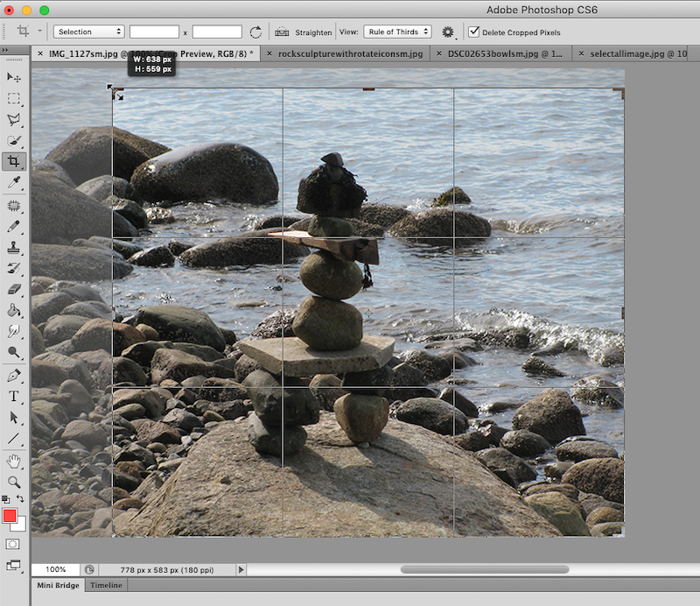Open the Rule of Thirds view dropdown
This screenshot has height=606, width=700.
tap(398, 32)
